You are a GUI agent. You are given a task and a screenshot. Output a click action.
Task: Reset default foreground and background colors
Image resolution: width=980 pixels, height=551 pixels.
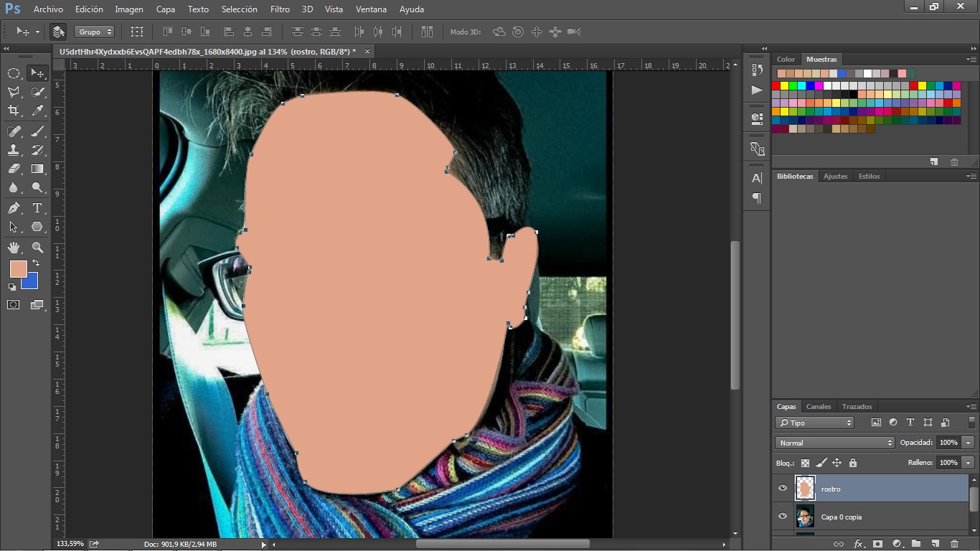[x=12, y=287]
